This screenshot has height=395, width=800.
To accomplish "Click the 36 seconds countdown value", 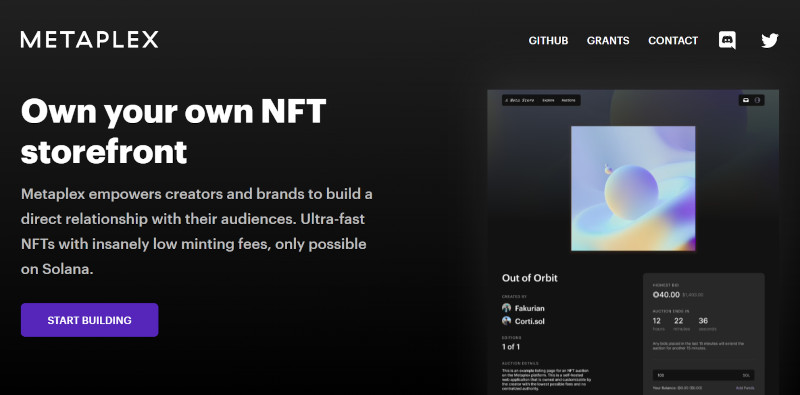I will pos(703,321).
